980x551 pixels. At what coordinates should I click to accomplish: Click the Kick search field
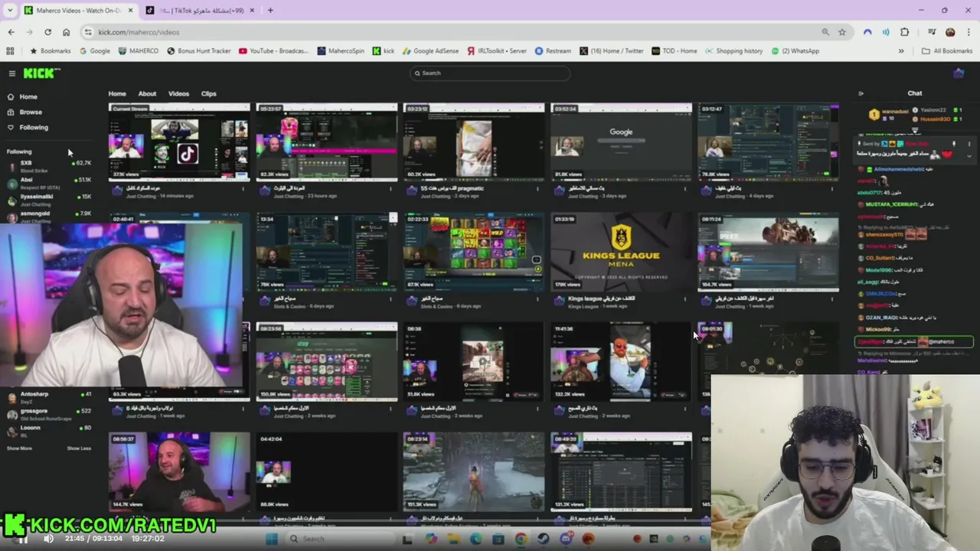click(x=490, y=73)
